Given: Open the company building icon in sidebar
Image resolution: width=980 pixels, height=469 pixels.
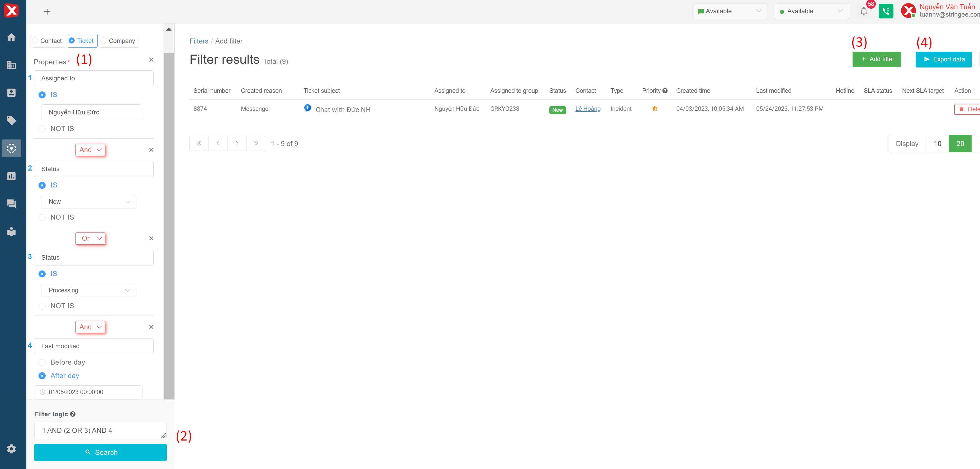Looking at the screenshot, I should pos(11,65).
